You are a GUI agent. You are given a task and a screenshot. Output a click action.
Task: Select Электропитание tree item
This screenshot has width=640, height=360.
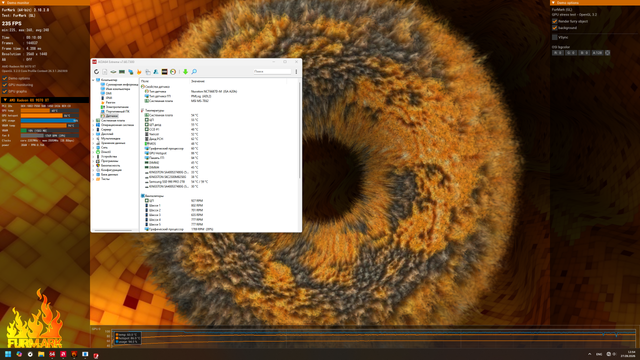point(114,107)
